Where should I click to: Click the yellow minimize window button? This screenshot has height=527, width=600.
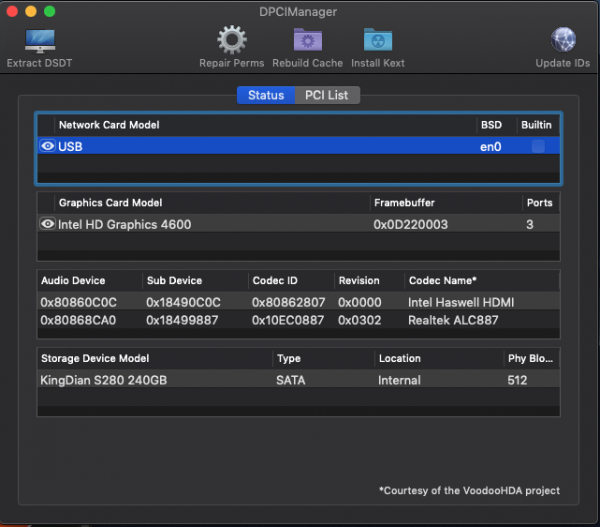pyautogui.click(x=31, y=10)
